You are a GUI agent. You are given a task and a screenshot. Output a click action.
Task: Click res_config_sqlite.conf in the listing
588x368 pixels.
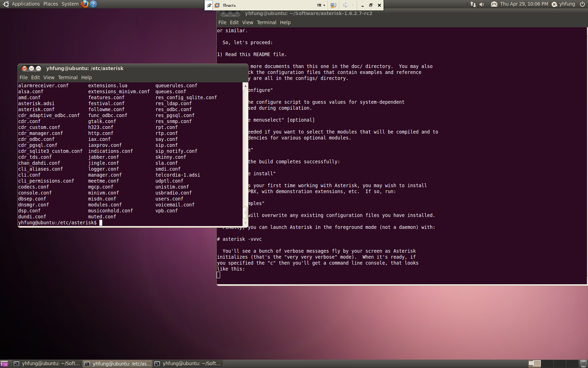tap(186, 97)
